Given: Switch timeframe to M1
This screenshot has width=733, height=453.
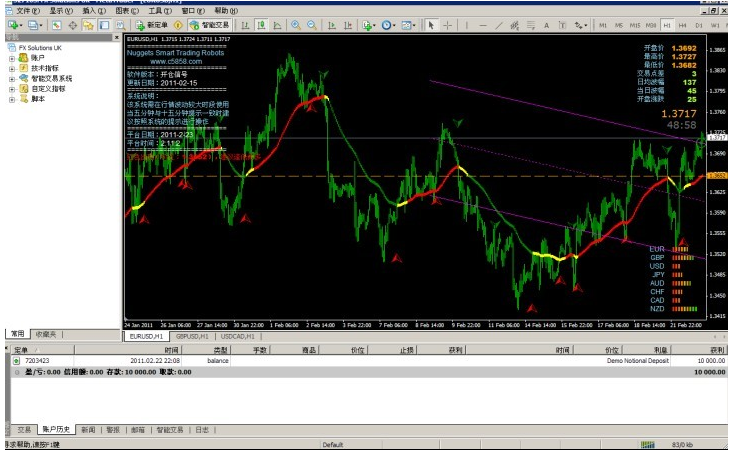Looking at the screenshot, I should click(x=603, y=25).
